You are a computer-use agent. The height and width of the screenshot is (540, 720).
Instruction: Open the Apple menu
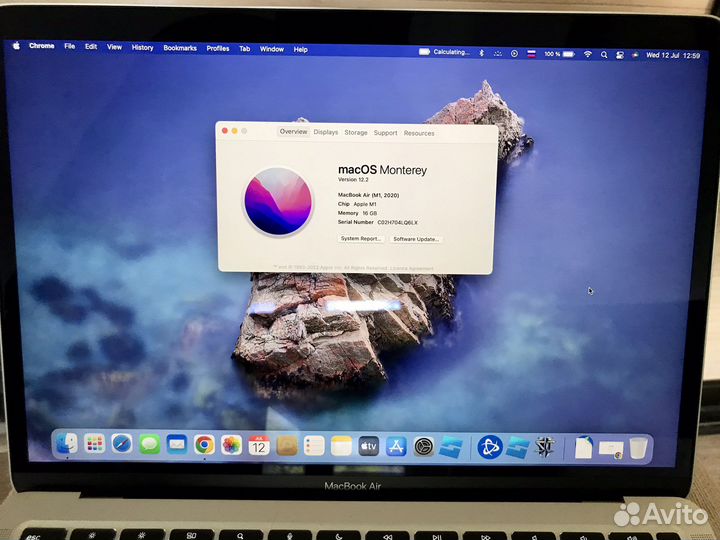click(16, 45)
